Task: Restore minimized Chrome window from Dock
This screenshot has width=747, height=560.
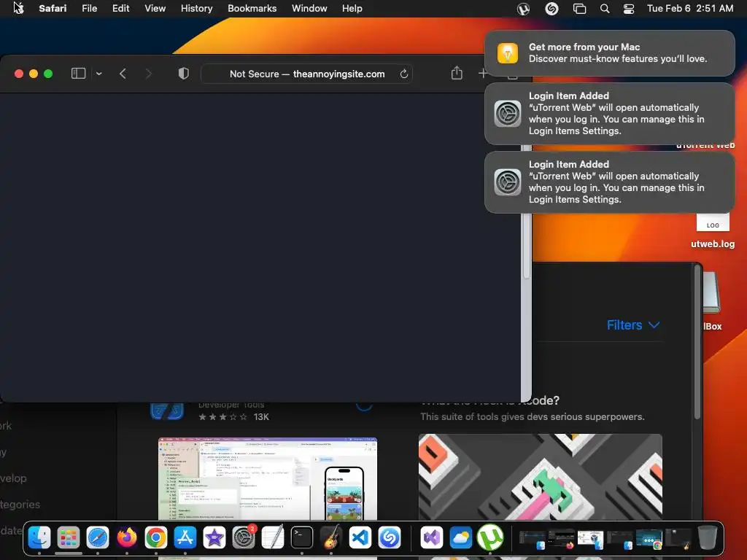Action: click(649, 539)
